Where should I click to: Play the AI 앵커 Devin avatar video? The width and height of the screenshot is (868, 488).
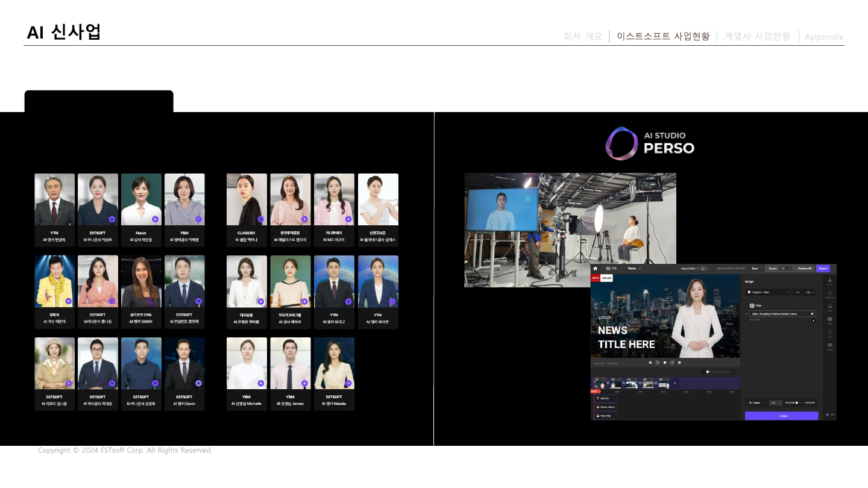click(198, 383)
